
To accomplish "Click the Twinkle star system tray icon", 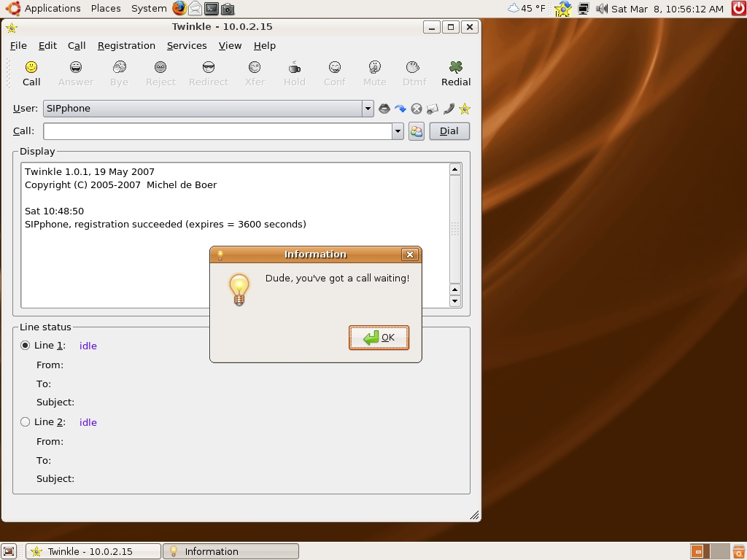I will pos(562,9).
